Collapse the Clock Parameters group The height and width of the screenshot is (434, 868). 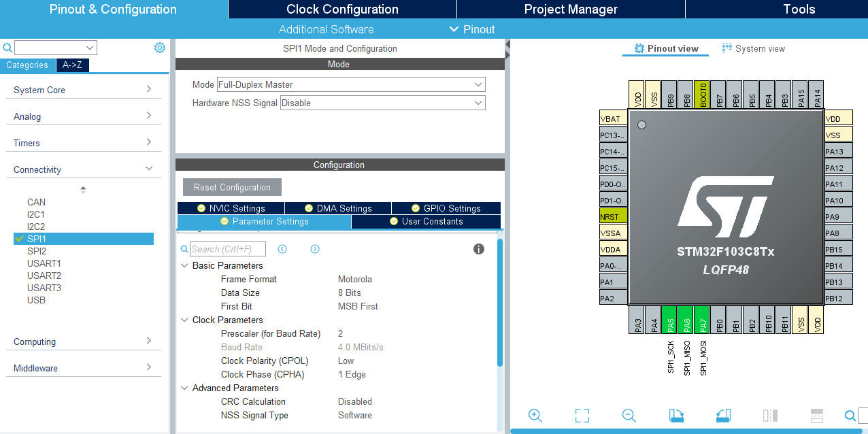click(x=184, y=320)
